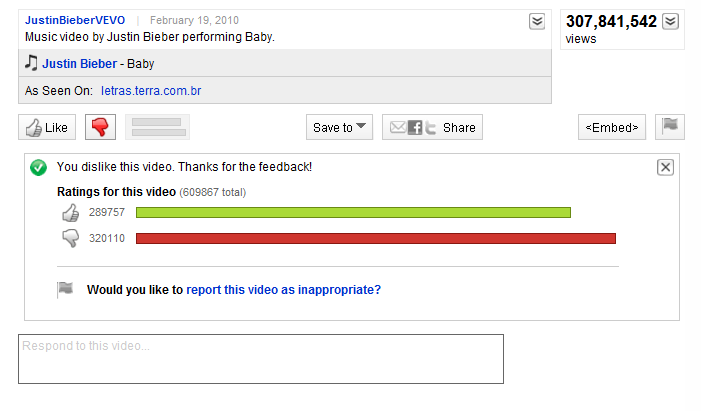Click the music note icon

coord(31,63)
